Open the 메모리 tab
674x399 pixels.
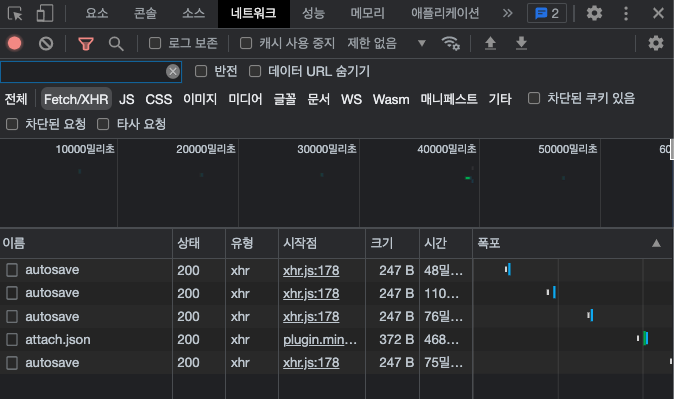pyautogui.click(x=368, y=13)
